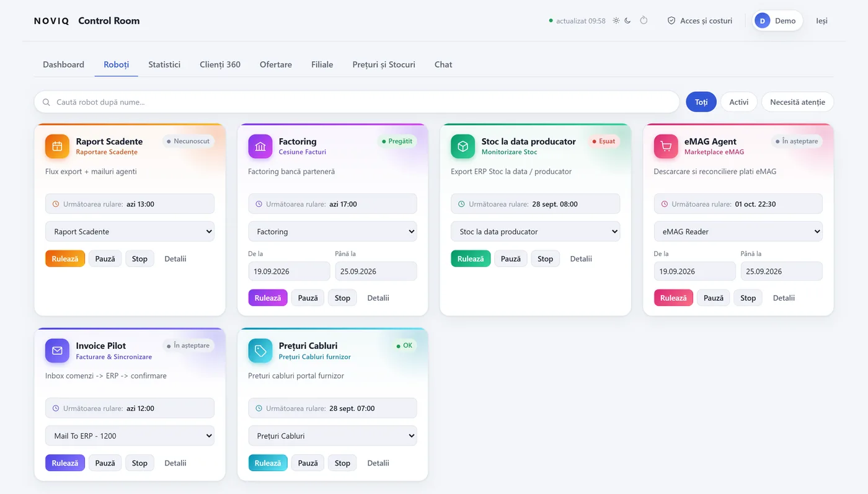Image resolution: width=868 pixels, height=494 pixels.
Task: Filter robots by Activi
Action: tap(738, 102)
